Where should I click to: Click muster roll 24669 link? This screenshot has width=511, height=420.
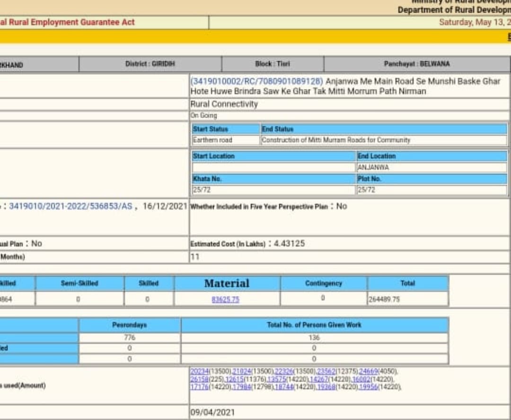[368, 371]
